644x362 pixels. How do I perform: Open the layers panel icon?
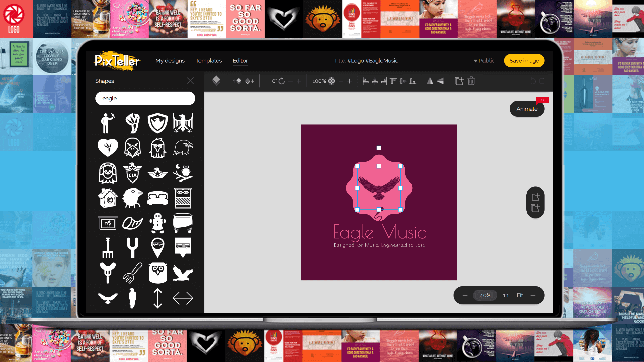tap(216, 81)
